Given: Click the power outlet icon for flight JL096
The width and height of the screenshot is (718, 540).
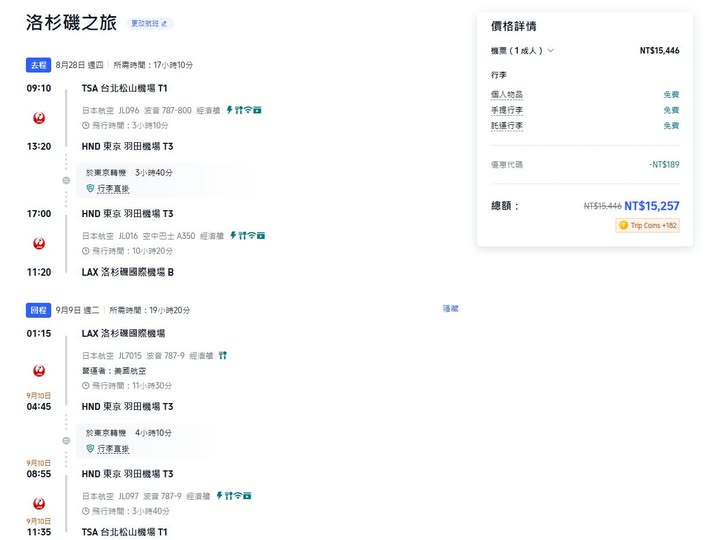Looking at the screenshot, I should (x=229, y=109).
